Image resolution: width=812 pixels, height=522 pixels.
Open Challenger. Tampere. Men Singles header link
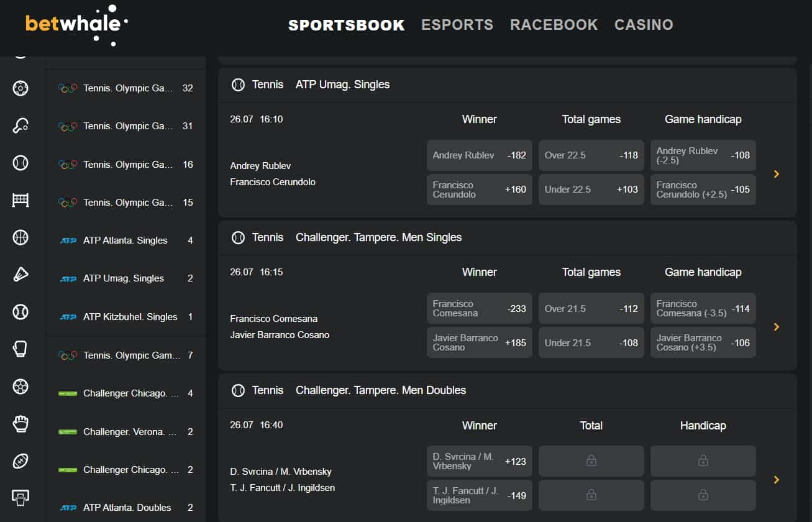pos(378,237)
